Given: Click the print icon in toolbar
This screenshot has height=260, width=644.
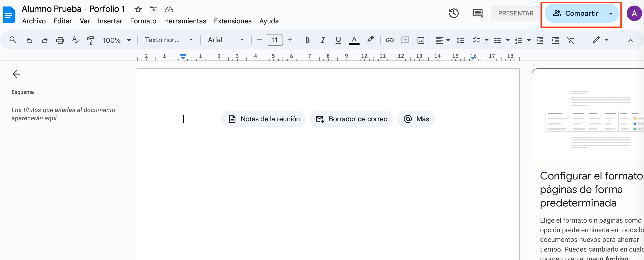Looking at the screenshot, I should [60, 40].
